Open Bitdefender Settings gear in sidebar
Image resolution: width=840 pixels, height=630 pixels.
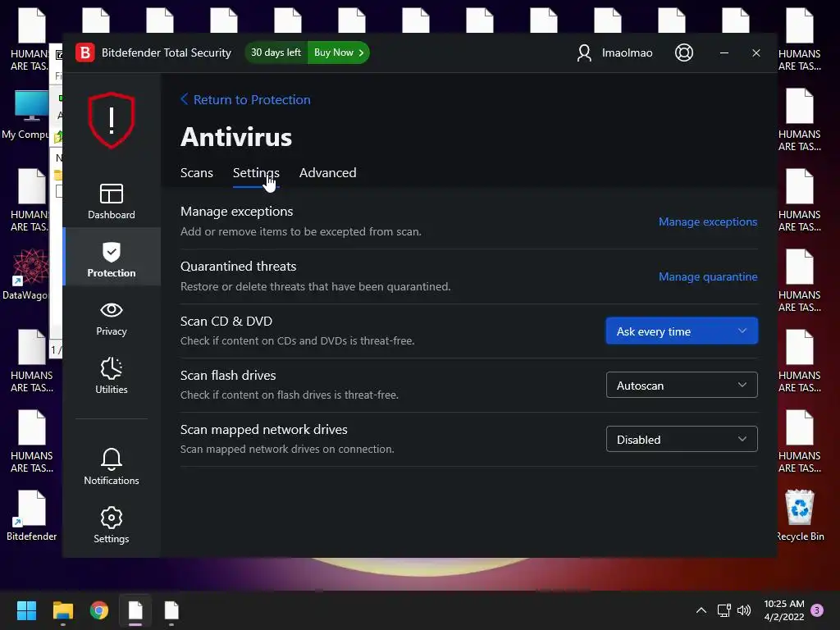[112, 525]
